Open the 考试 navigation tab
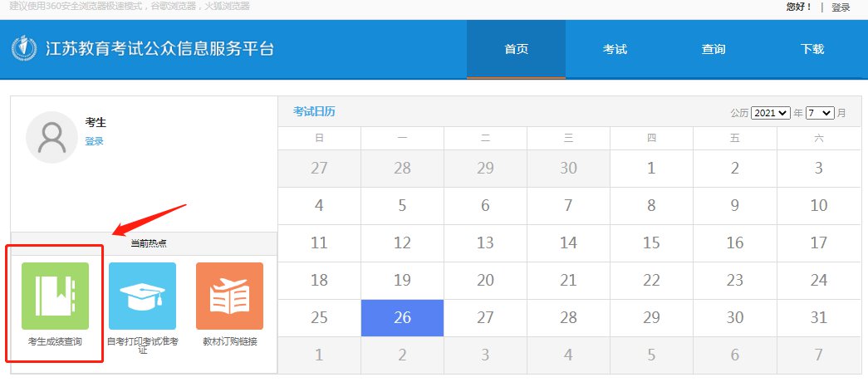The width and height of the screenshot is (868, 382). 615,50
